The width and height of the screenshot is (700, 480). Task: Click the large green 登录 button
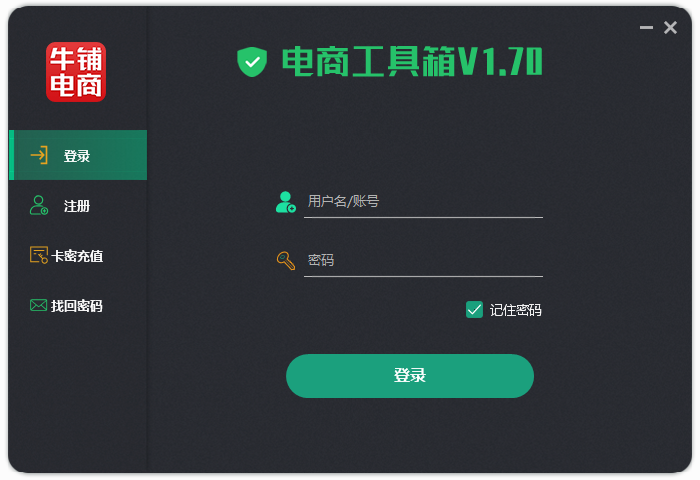410,376
